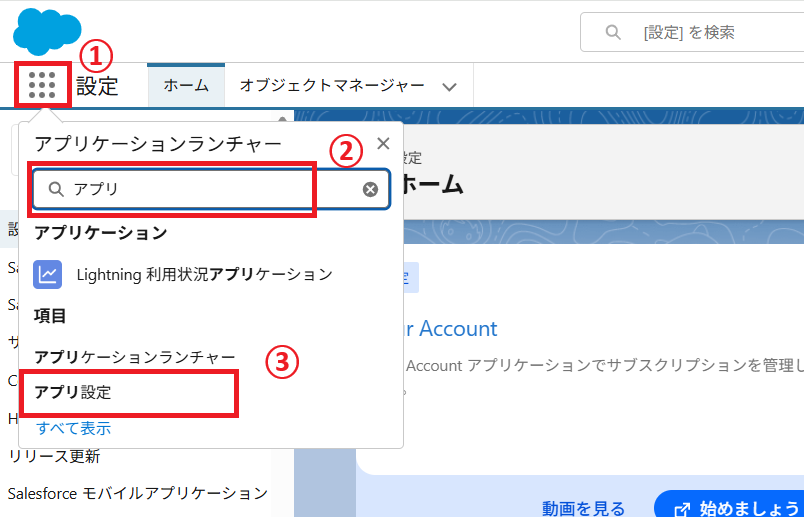The height and width of the screenshot is (517, 804).
Task: Click the Lightning usage app chart icon
Action: pyautogui.click(x=48, y=274)
